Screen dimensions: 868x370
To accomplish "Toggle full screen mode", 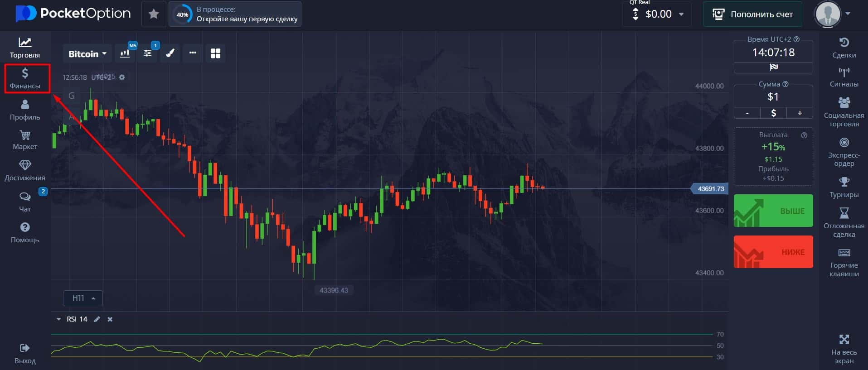I will tap(844, 349).
